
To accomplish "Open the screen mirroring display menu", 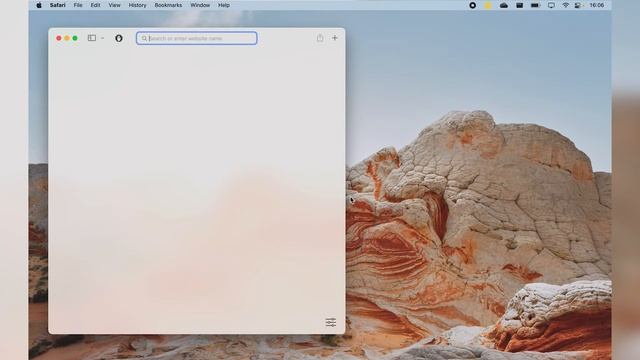I will click(551, 5).
